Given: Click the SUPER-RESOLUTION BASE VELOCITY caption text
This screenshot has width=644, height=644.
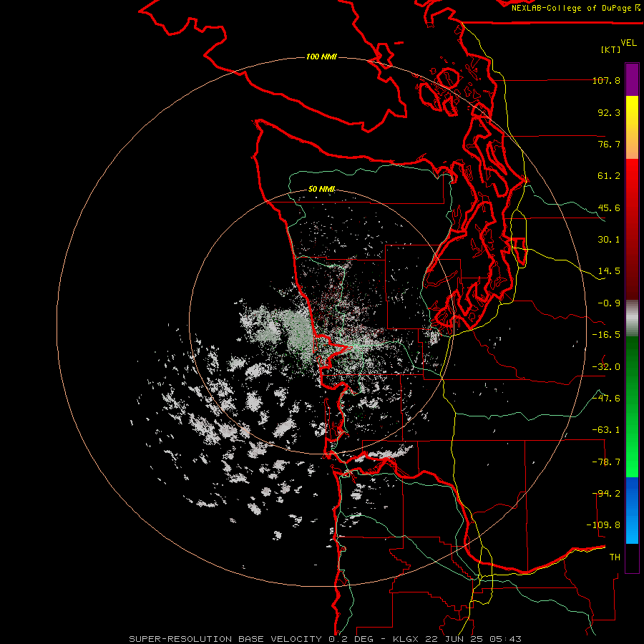Looking at the screenshot, I should (x=225, y=639).
